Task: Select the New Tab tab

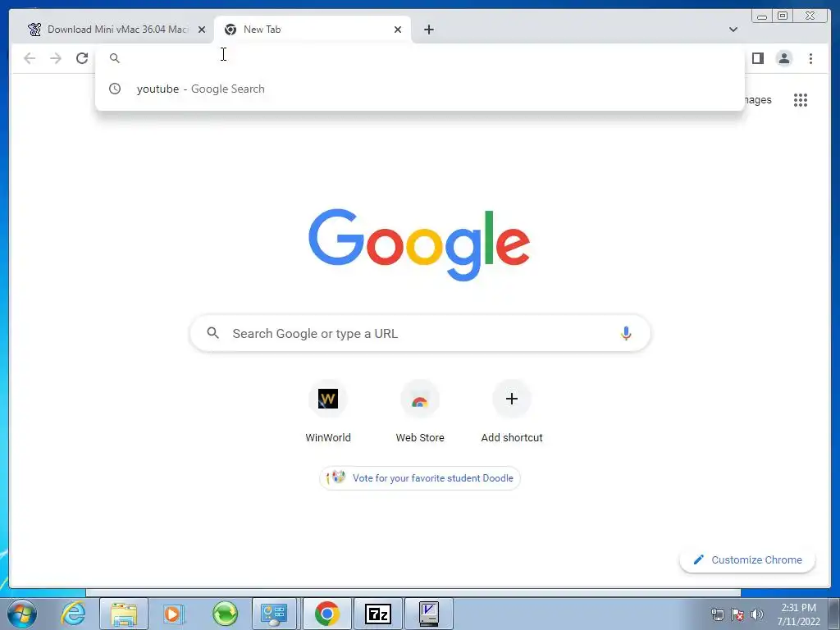Action: point(313,30)
